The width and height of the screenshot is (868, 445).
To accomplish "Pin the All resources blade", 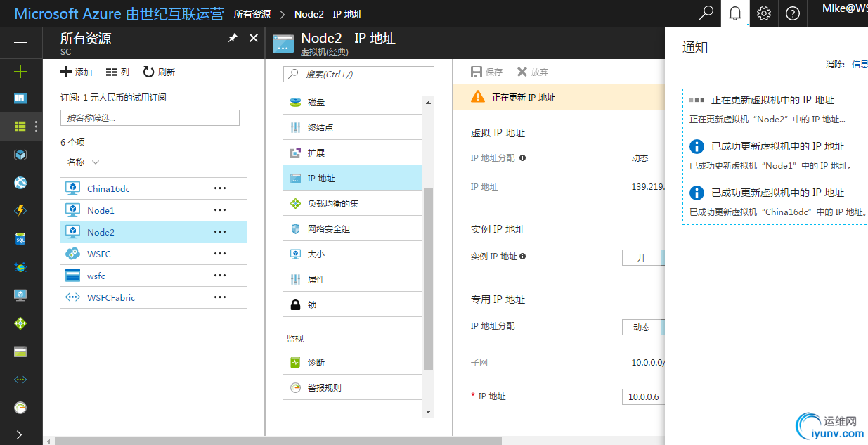I will [233, 38].
